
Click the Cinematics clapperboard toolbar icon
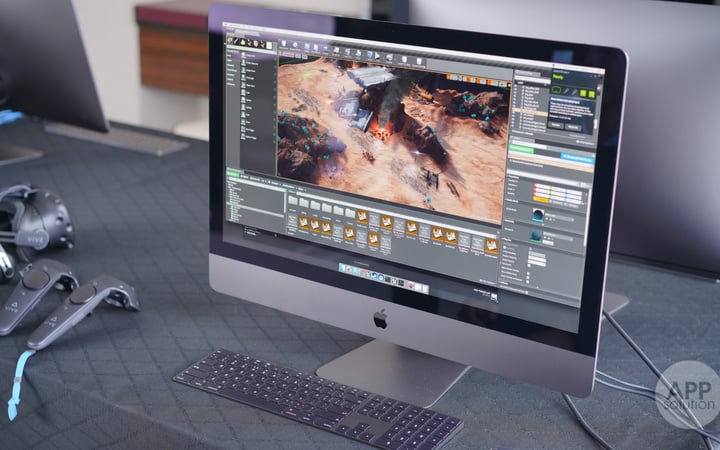[x=347, y=52]
